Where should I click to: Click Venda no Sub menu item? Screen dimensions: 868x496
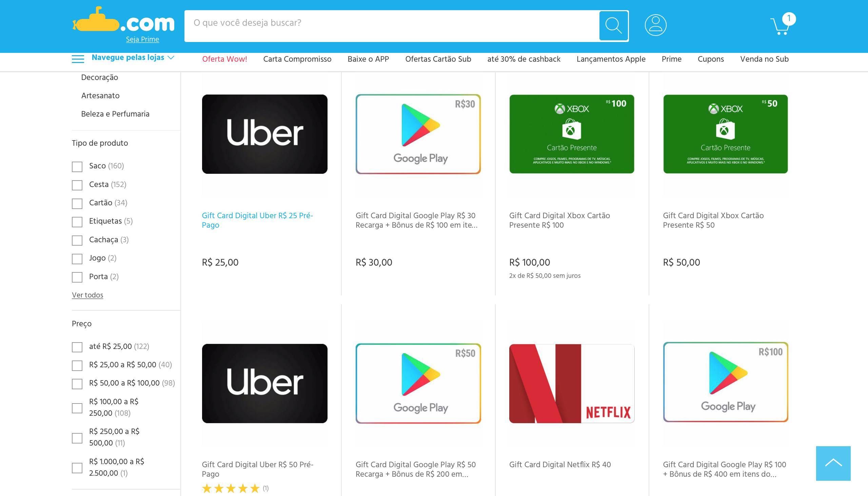pos(764,59)
